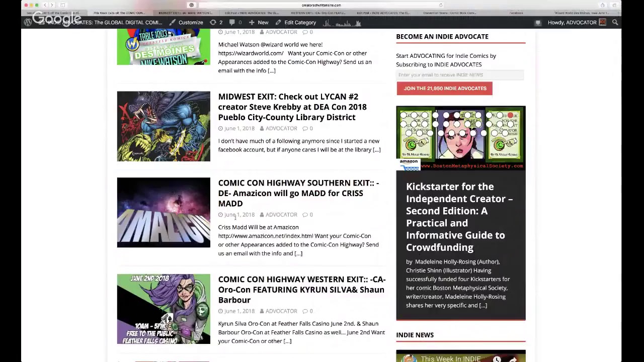Click the read-more [...] on LYCAN post

(376, 150)
